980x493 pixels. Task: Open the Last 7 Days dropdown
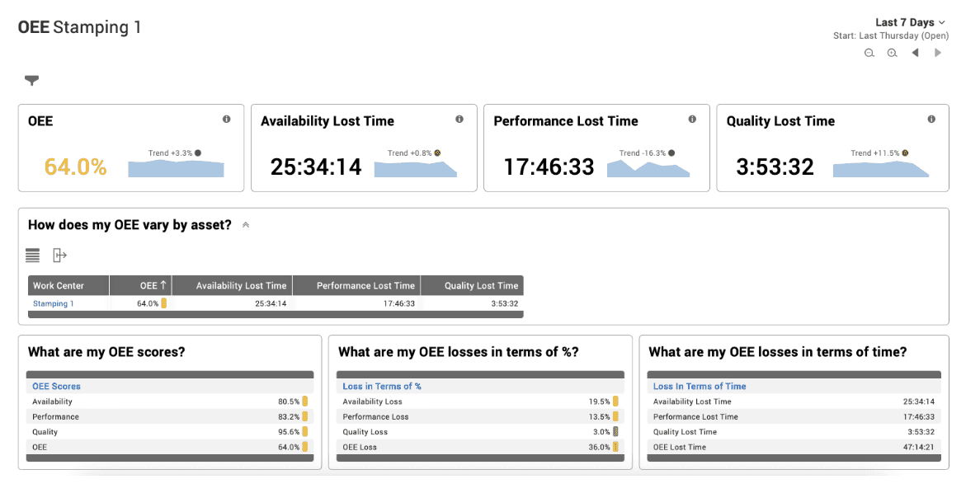coord(910,22)
